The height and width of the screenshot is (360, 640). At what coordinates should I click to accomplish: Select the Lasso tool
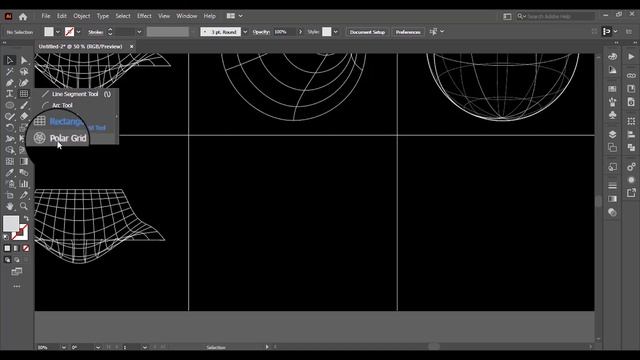click(24, 72)
